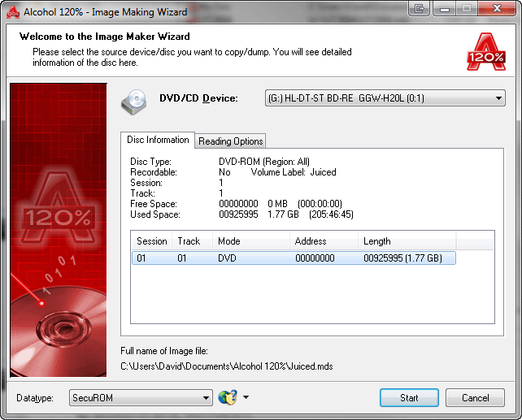Click the Alcohol 120% title bar icon
The image size is (522, 420).
coord(13,12)
